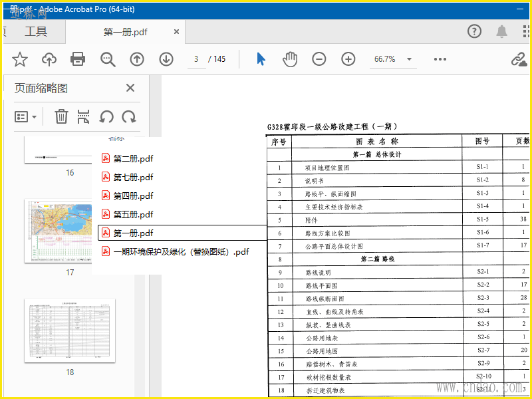Select 一期环境保护及绿化（替换图纸）.pdf entry
The height and width of the screenshot is (399, 532).
point(176,252)
